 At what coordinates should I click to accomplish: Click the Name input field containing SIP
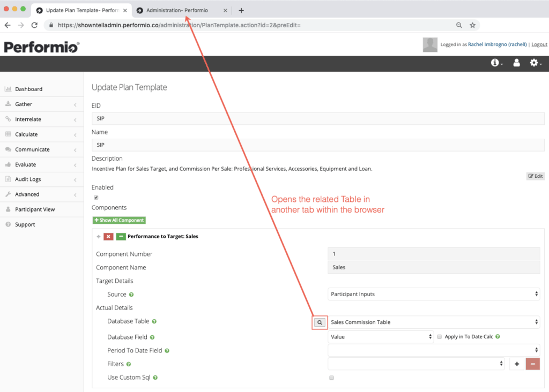318,145
